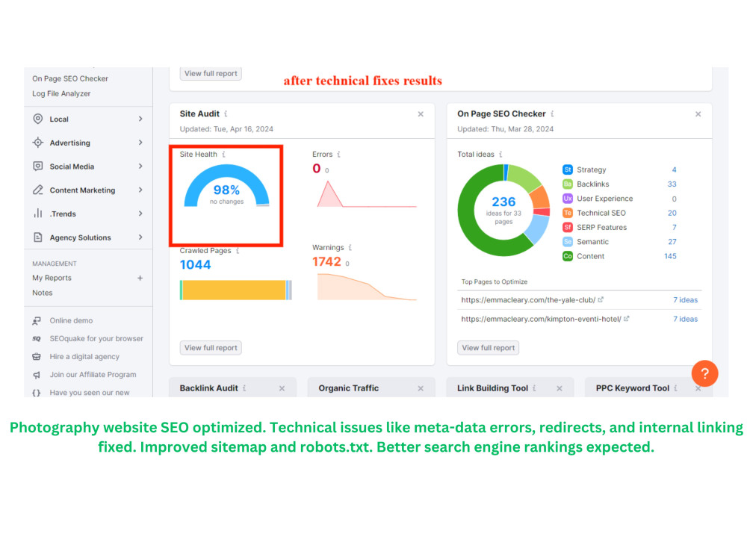This screenshot has width=747, height=560.
Task: Click the Advertising target icon
Action: (x=37, y=143)
